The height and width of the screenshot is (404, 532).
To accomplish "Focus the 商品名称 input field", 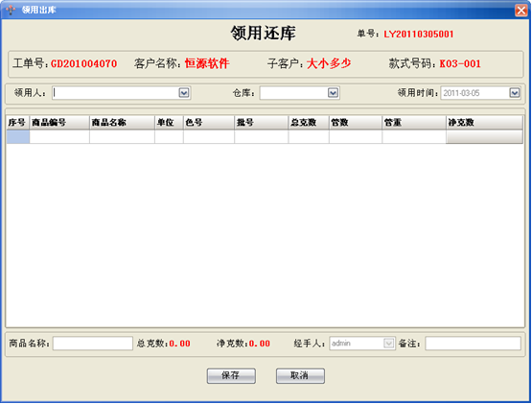I will tap(93, 344).
